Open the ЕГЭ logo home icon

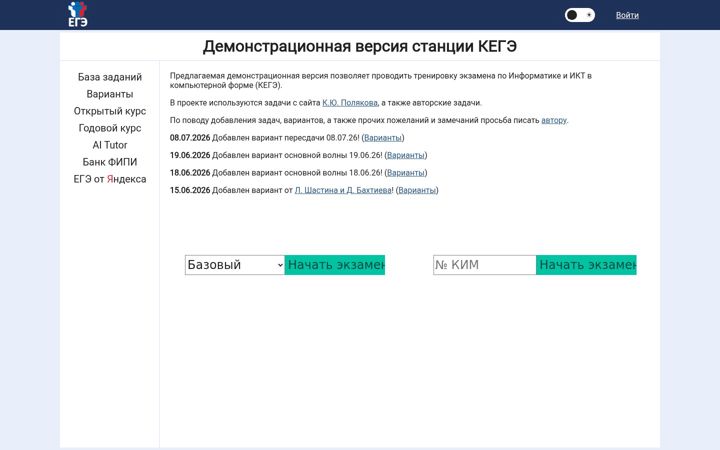coord(77,14)
